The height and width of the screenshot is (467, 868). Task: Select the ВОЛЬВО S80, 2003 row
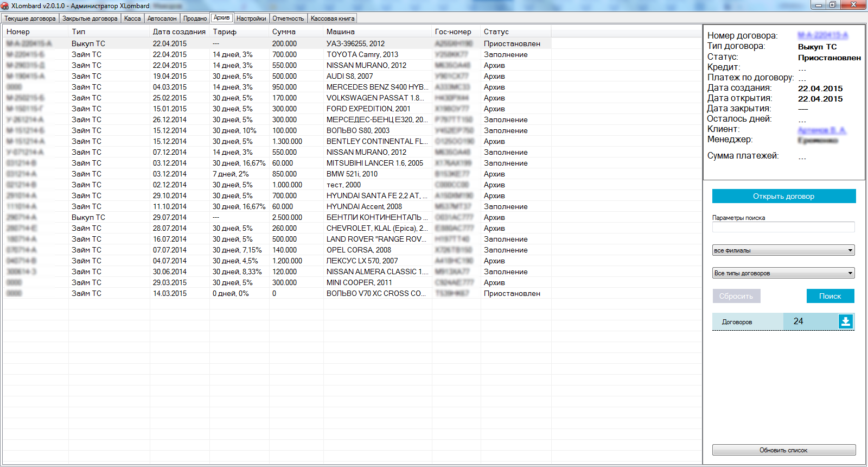click(277, 130)
